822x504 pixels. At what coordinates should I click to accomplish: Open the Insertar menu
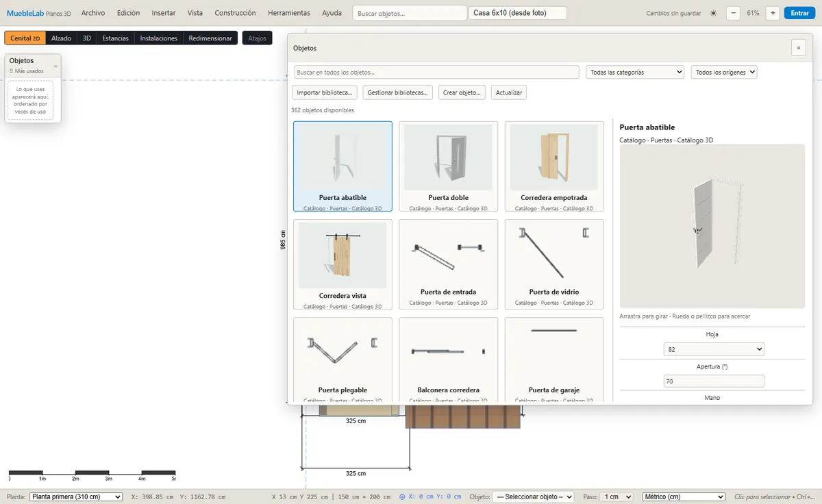164,13
